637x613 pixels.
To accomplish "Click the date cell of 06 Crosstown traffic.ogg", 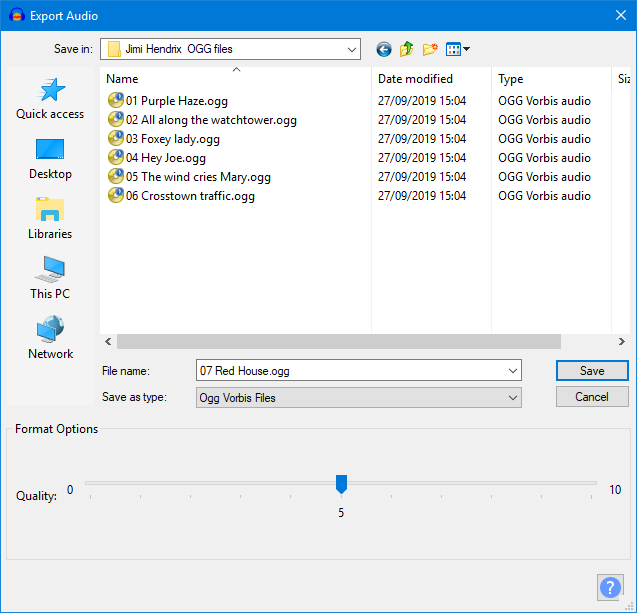I will click(422, 196).
